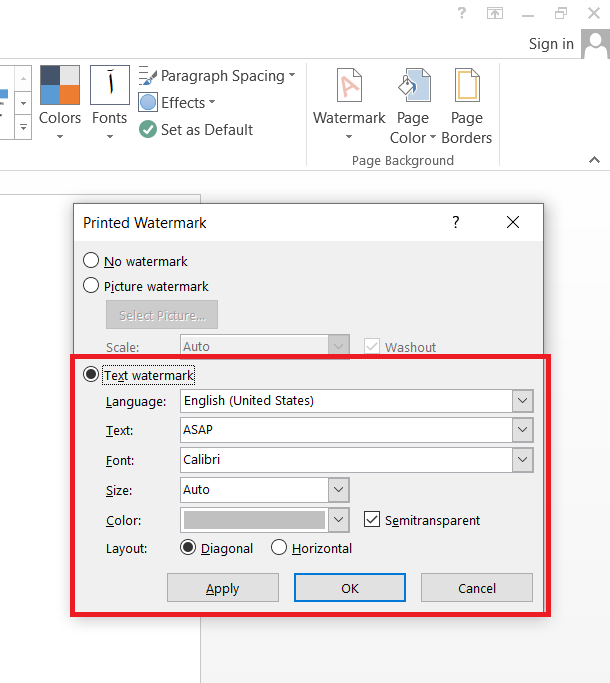Click the Effects icon in ribbon
Viewport: 610px width, 683px height.
148,102
